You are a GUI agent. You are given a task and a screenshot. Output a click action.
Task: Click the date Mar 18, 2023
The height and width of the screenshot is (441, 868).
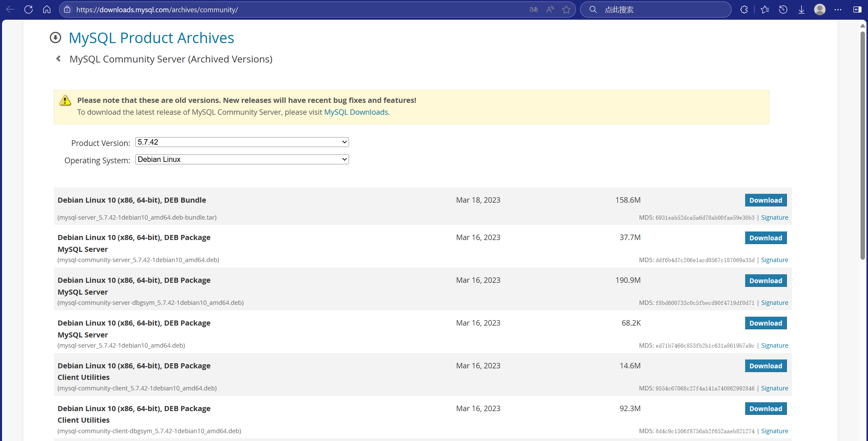tap(478, 200)
